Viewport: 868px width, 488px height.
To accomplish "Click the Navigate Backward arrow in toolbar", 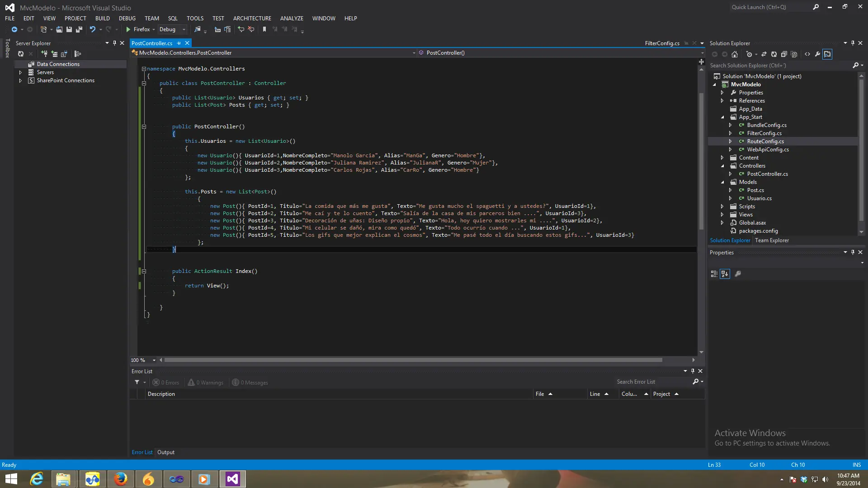I will (x=14, y=29).
